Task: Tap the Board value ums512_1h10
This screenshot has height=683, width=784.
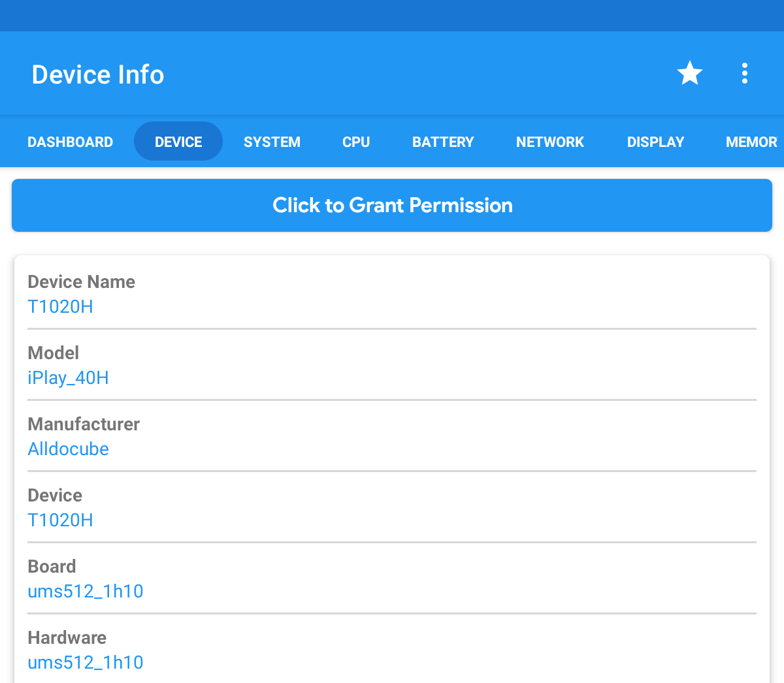Action: pos(85,592)
